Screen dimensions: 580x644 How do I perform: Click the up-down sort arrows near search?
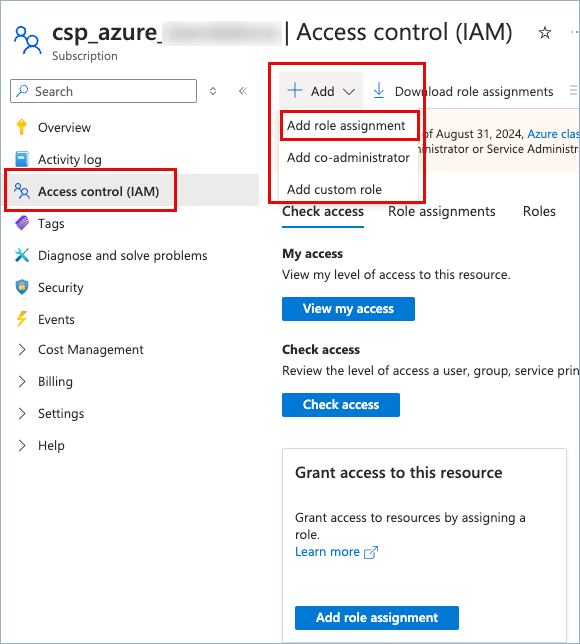[x=213, y=91]
